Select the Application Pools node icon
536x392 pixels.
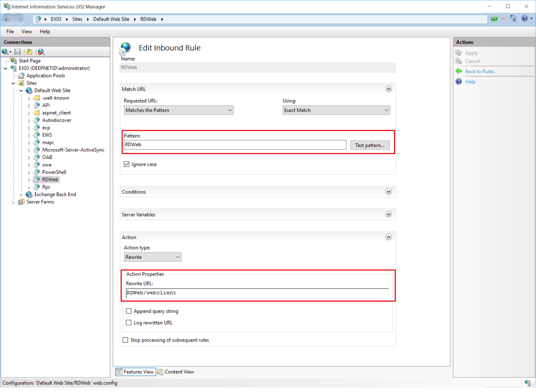click(x=22, y=76)
